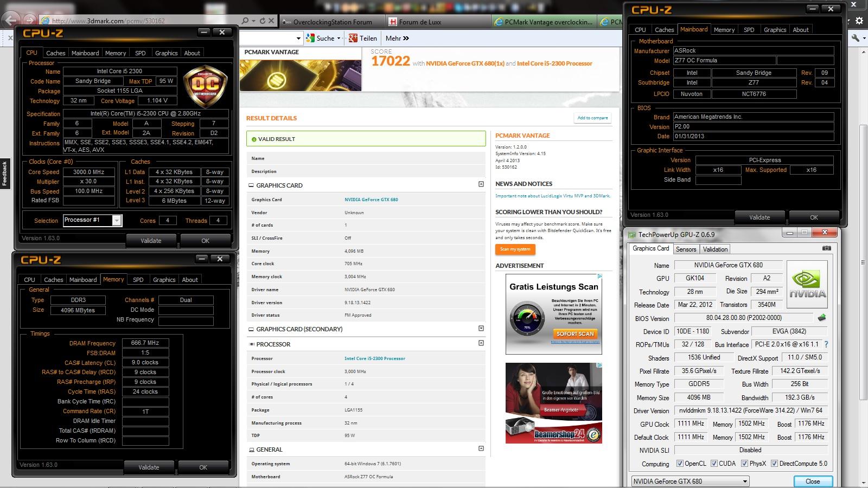
Task: Click the Intel Core i5-2300 link in the score header
Action: pyautogui.click(x=554, y=63)
